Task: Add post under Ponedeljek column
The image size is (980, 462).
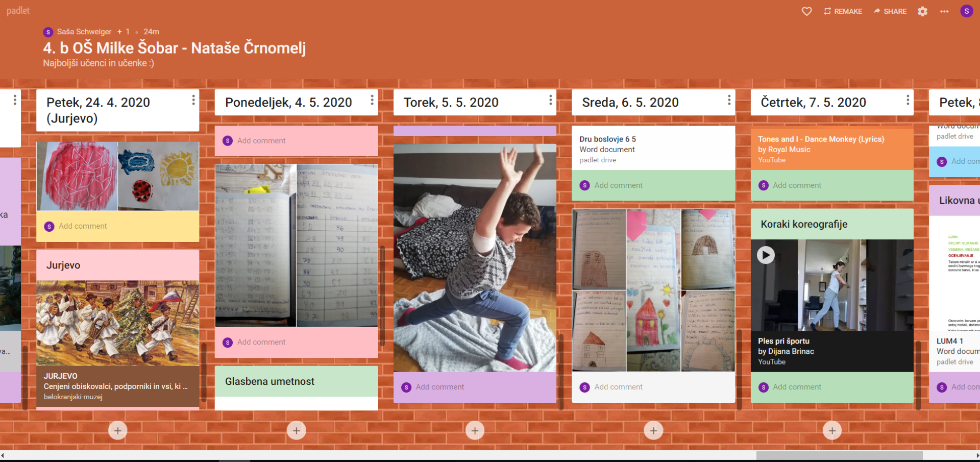Action: [297, 430]
